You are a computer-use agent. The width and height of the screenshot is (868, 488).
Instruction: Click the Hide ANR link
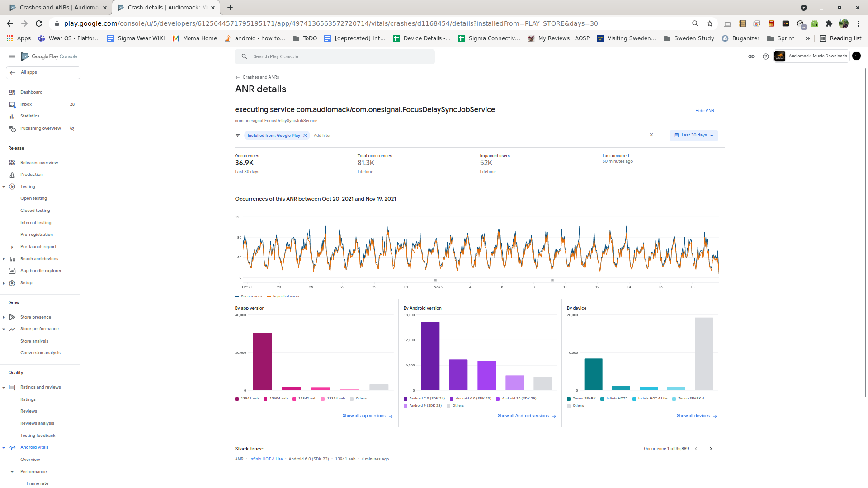point(704,111)
